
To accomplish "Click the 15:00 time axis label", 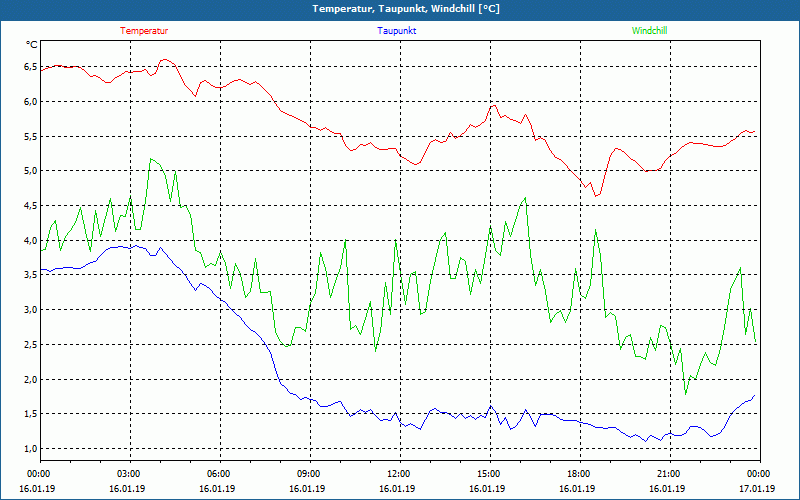I will coord(487,473).
